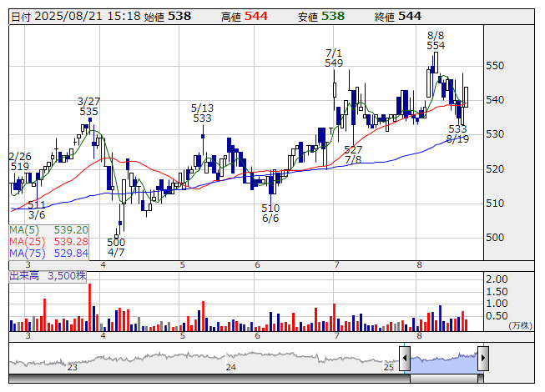Click the 8/19 533 low label
Image resolution: width=545 pixels, height=392 pixels.
click(457, 134)
